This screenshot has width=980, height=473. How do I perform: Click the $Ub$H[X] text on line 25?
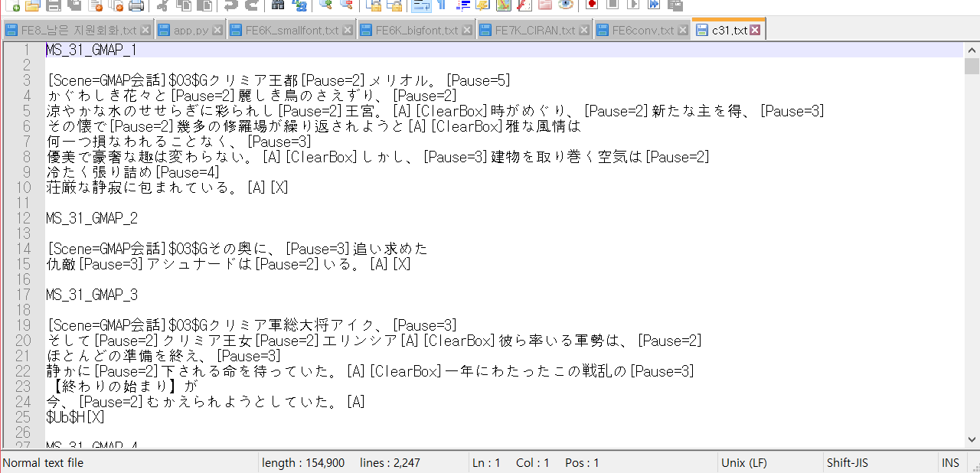(x=75, y=417)
